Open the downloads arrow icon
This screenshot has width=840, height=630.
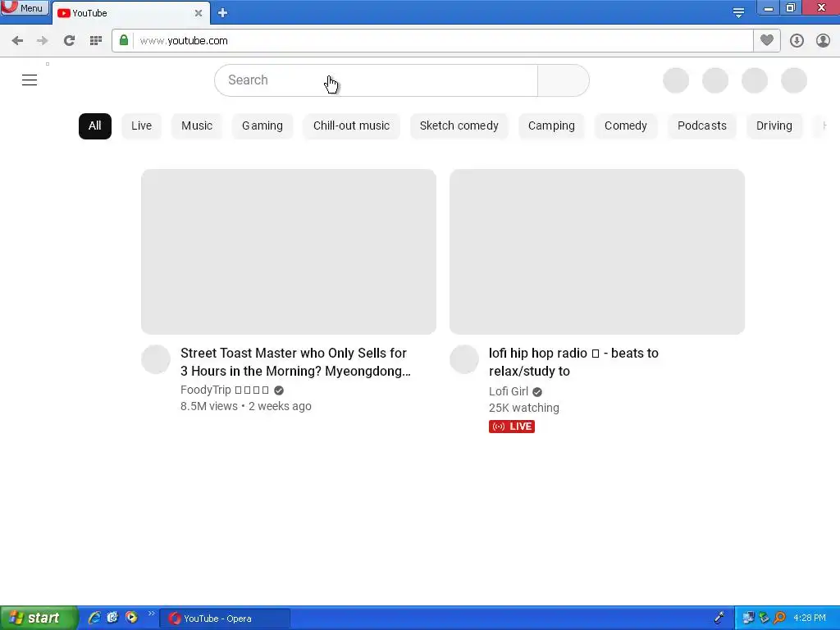click(797, 41)
